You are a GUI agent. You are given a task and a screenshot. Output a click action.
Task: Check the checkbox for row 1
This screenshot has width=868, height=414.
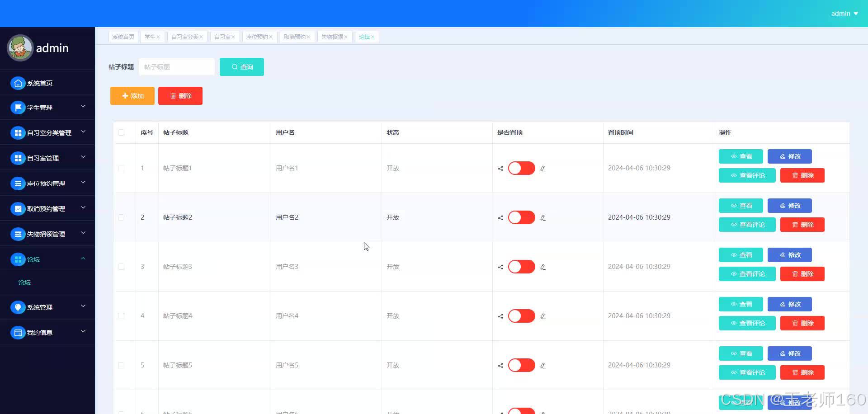(121, 168)
